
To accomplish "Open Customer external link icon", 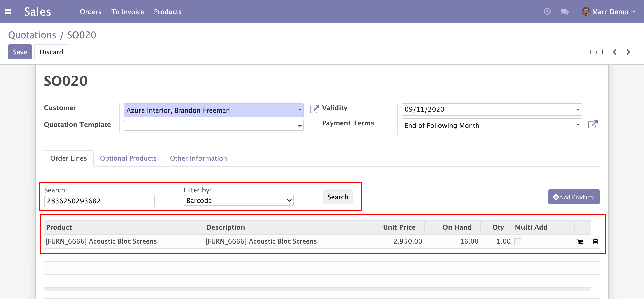I will (314, 109).
